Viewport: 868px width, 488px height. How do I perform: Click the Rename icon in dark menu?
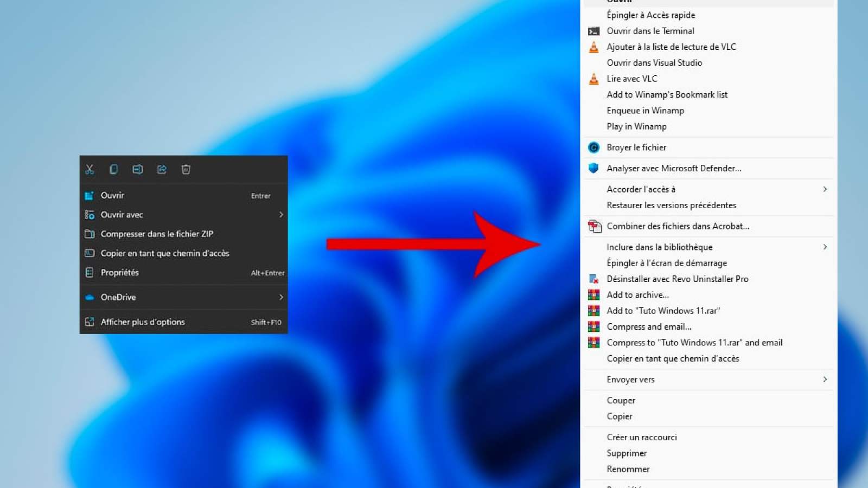coord(138,170)
